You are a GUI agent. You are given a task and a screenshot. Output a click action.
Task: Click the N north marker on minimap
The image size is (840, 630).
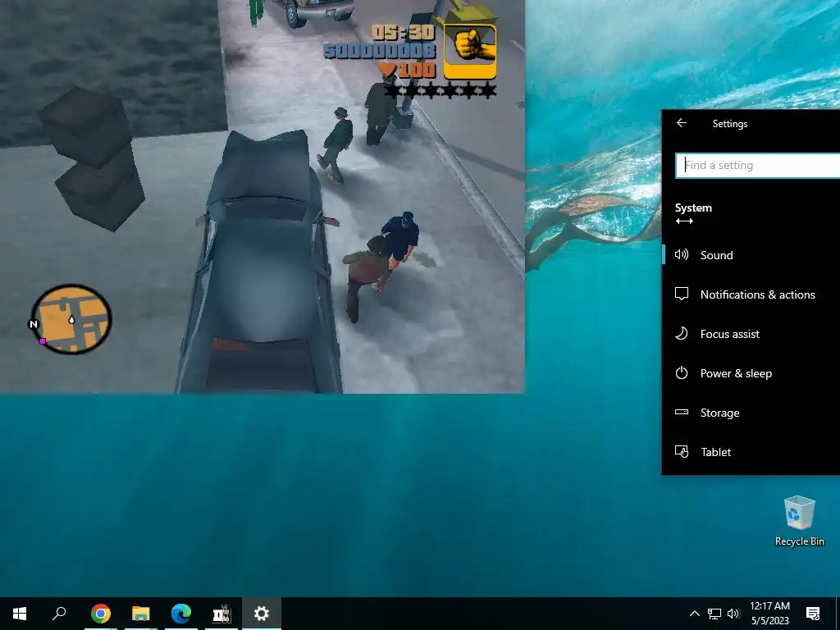click(33, 324)
